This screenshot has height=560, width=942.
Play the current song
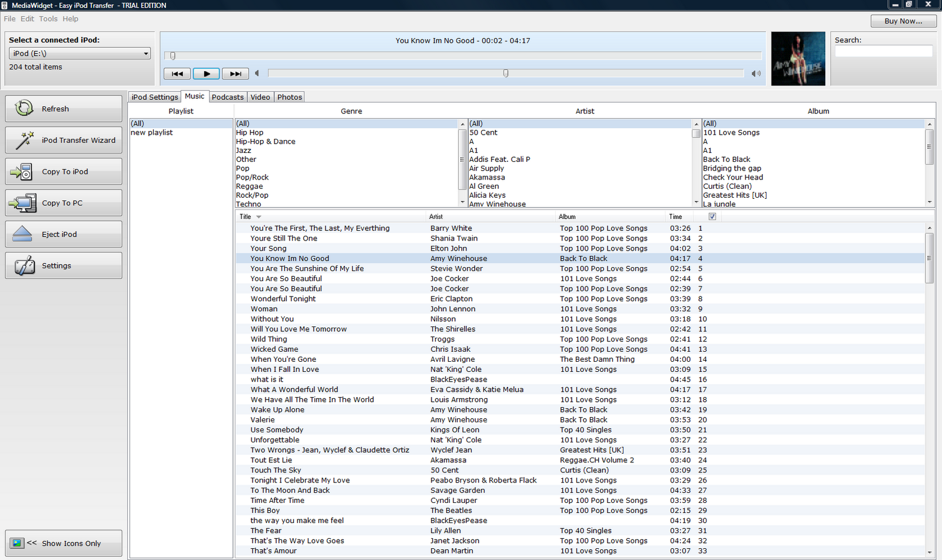[x=206, y=74]
